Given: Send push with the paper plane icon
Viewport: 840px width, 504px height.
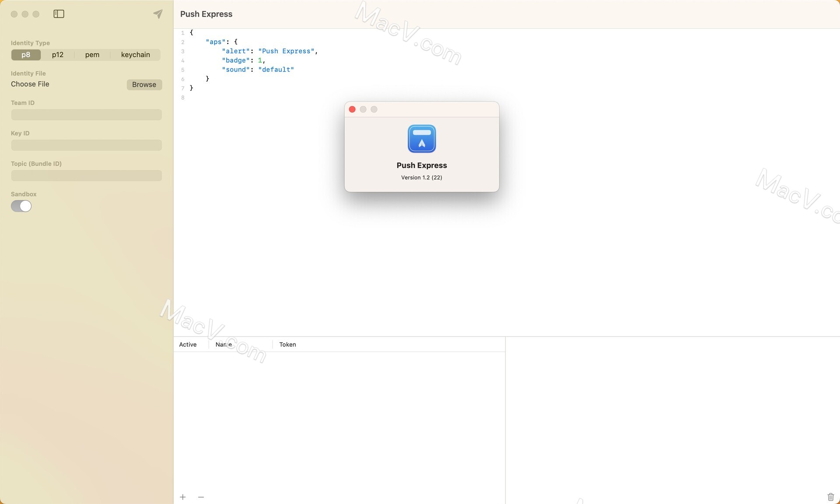Looking at the screenshot, I should 158,14.
